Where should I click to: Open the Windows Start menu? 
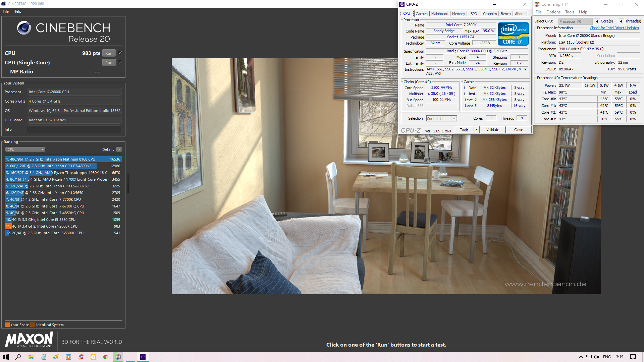click(6, 357)
